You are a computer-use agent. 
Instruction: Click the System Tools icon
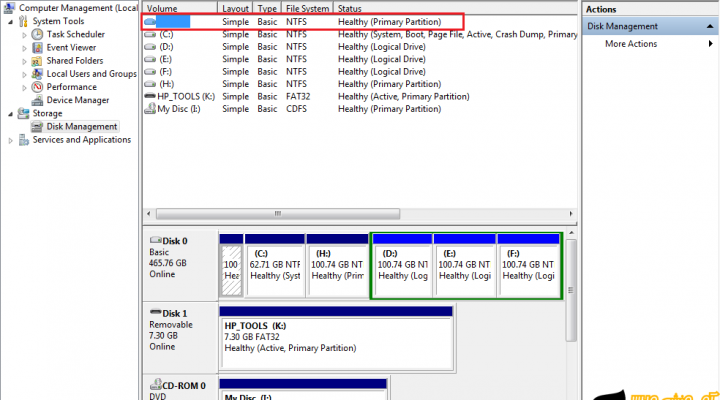[23, 21]
